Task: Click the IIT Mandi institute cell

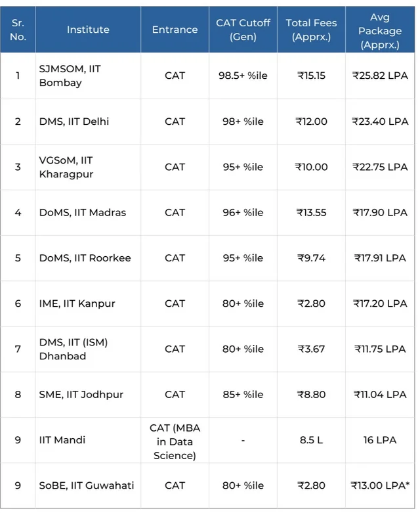Action: click(x=62, y=440)
